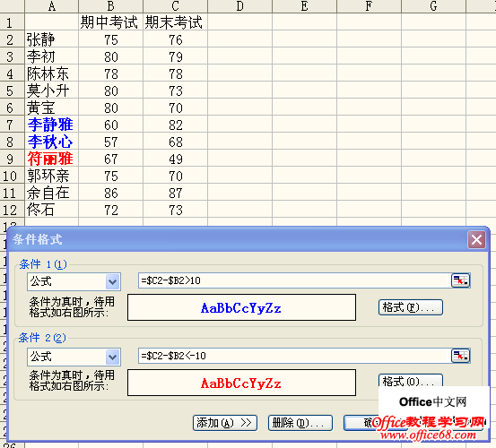Image resolution: width=496 pixels, height=448 pixels.
Task: Select the cell containing 张静
Action: coord(51,39)
